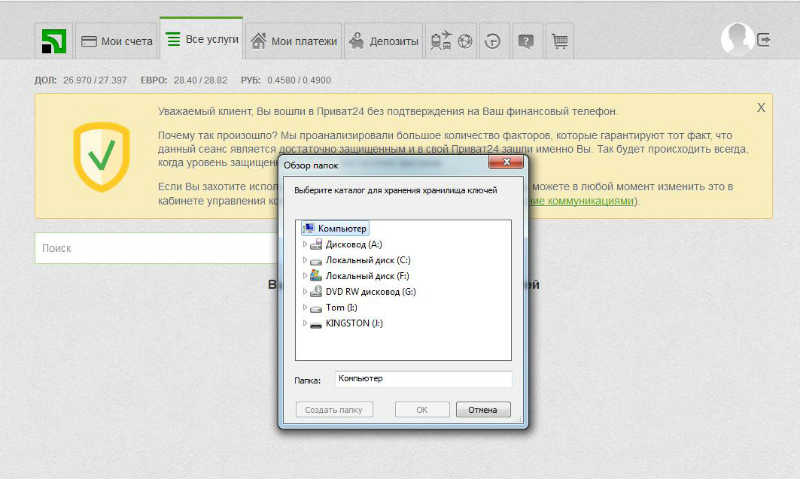Open the help question mark icon
The width and height of the screenshot is (800, 479).
click(x=526, y=41)
